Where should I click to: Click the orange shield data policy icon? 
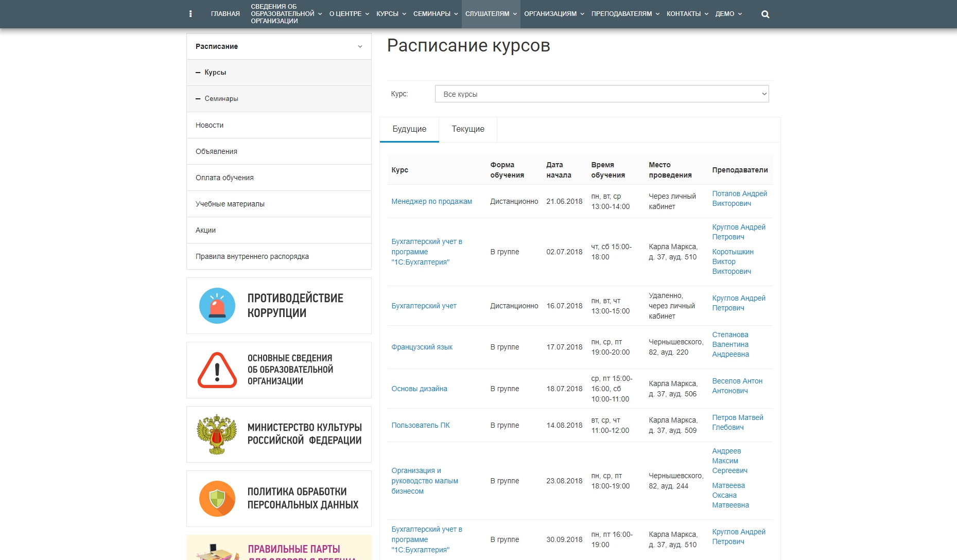[217, 499]
